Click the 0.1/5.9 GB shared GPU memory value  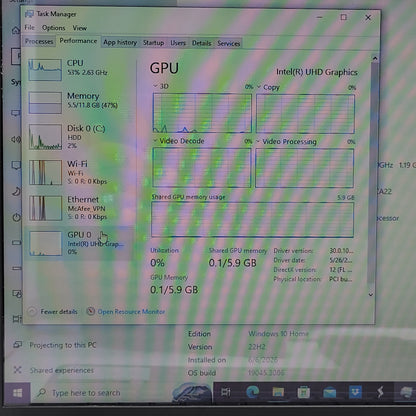[x=233, y=263]
